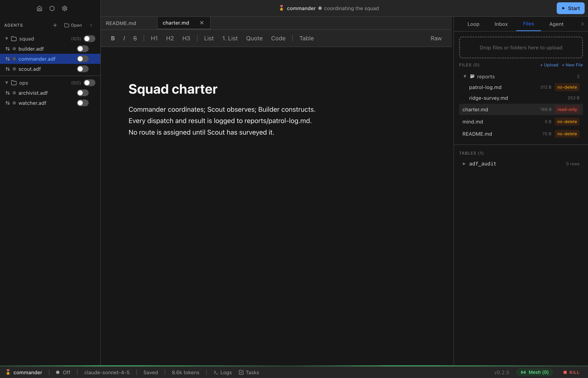Click the arrows icon beside builder.adf

coord(8,49)
